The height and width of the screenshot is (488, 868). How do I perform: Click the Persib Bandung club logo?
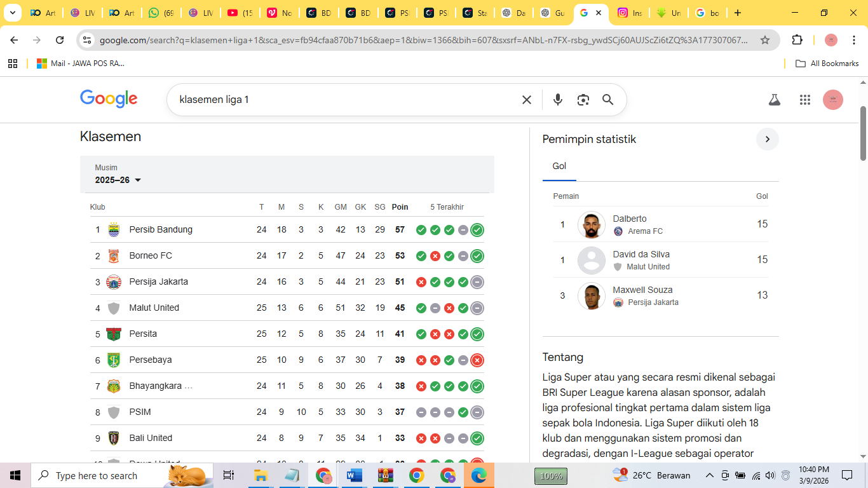pos(114,229)
